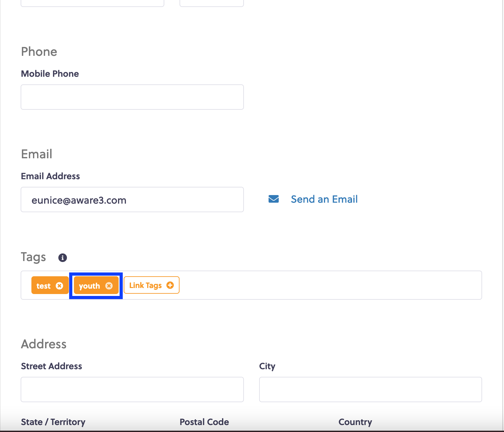The width and height of the screenshot is (504, 432).
Task: Click the Link Tags button
Action: [x=152, y=285]
